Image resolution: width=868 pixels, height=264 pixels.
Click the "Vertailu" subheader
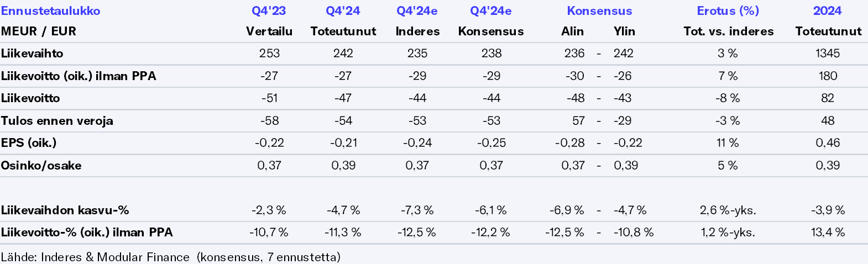[269, 31]
